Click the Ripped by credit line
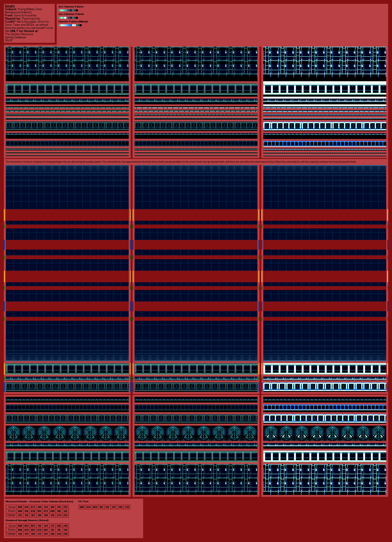The width and height of the screenshot is (392, 542). tap(23, 19)
